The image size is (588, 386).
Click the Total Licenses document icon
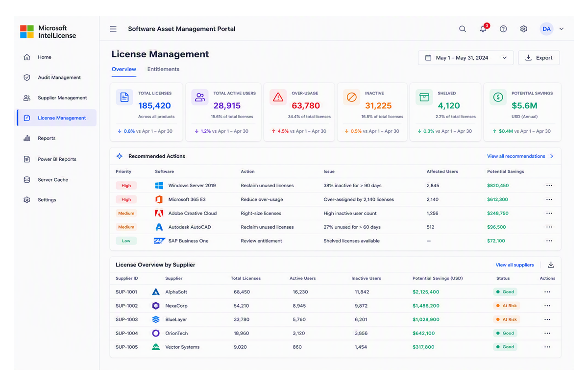tap(124, 97)
